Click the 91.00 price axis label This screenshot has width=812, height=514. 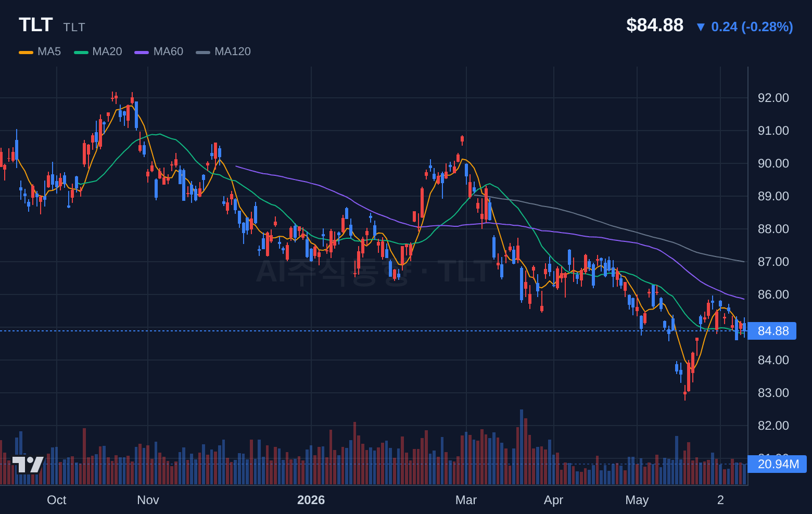(x=773, y=131)
